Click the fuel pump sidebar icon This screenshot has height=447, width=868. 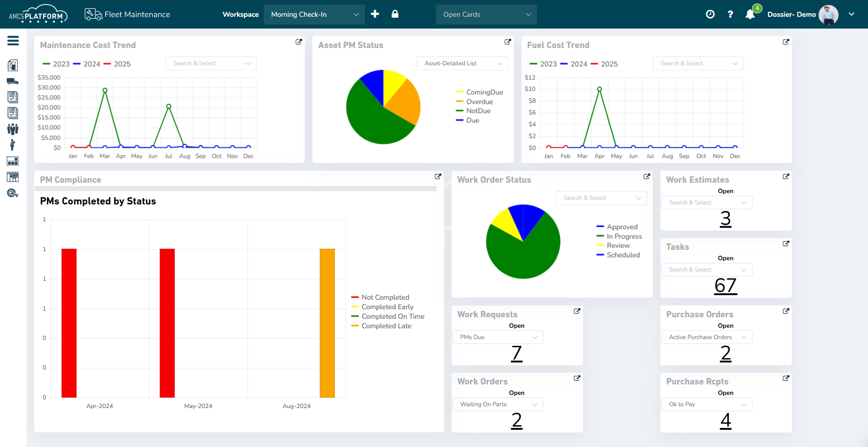(13, 65)
